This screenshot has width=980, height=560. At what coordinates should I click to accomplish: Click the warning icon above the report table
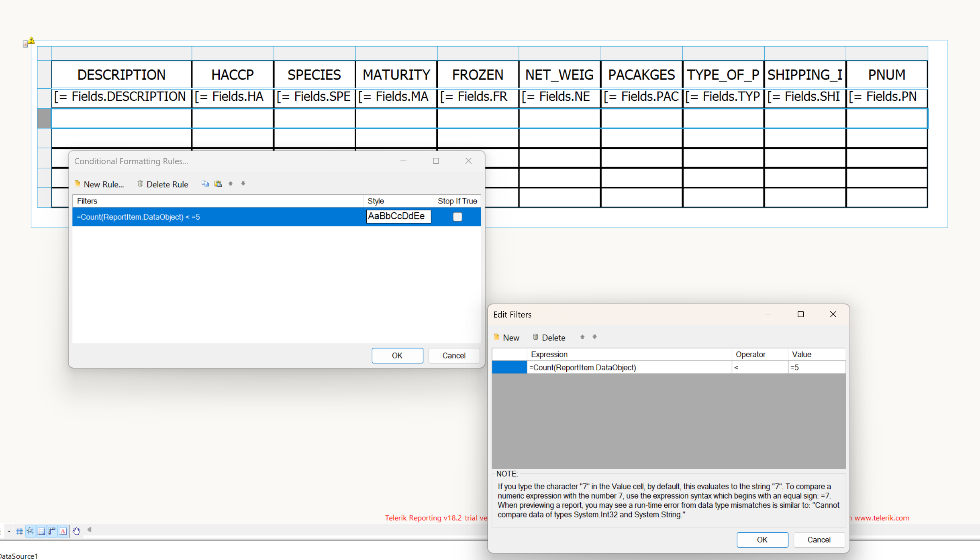pyautogui.click(x=31, y=40)
